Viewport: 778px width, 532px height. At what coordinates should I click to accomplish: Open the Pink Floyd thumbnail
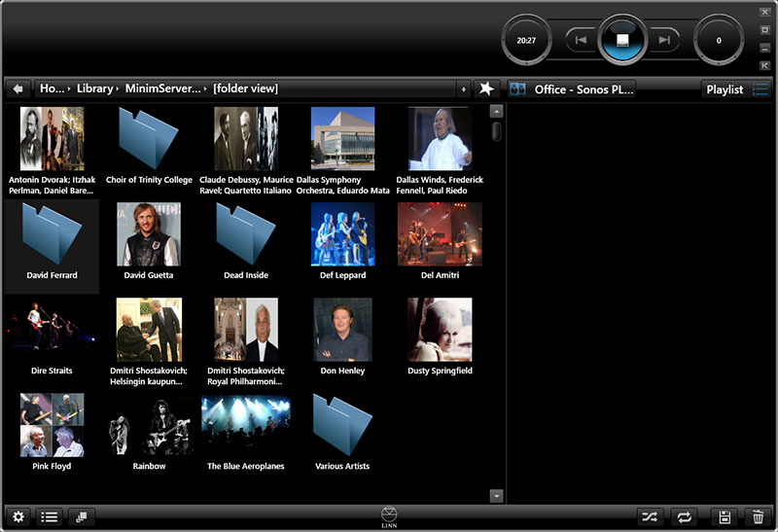(x=53, y=425)
